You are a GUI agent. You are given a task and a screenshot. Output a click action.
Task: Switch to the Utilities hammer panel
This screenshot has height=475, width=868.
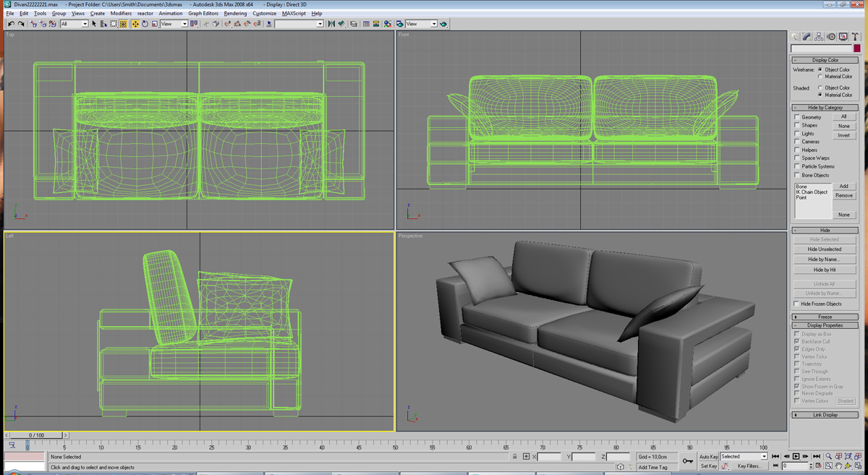point(855,36)
